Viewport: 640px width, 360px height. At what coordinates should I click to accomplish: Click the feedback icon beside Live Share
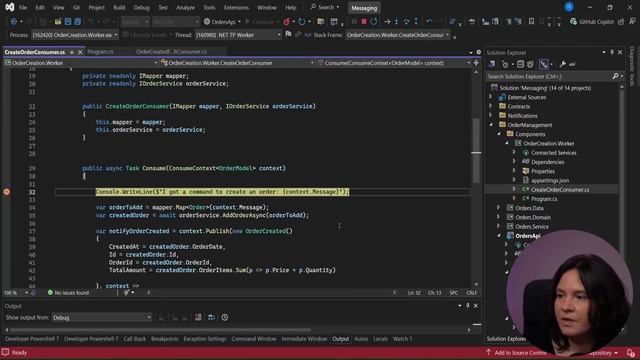[x=632, y=22]
